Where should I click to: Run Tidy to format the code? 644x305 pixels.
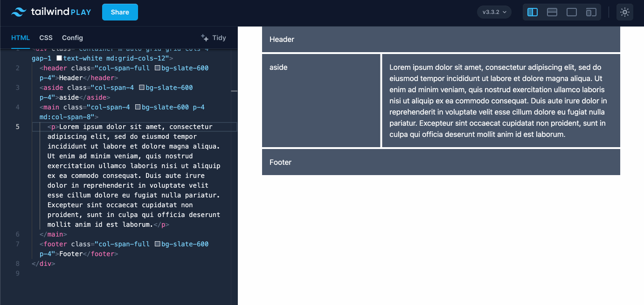pos(219,37)
